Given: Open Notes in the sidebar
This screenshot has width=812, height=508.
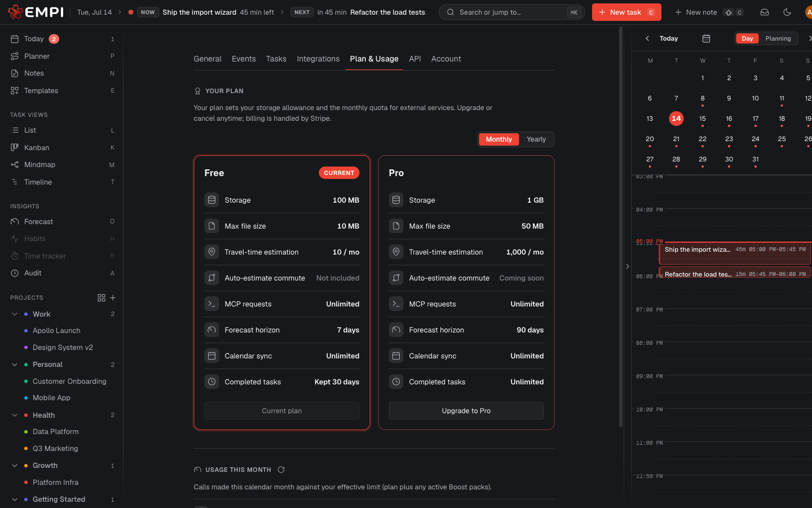Looking at the screenshot, I should 62,73.
